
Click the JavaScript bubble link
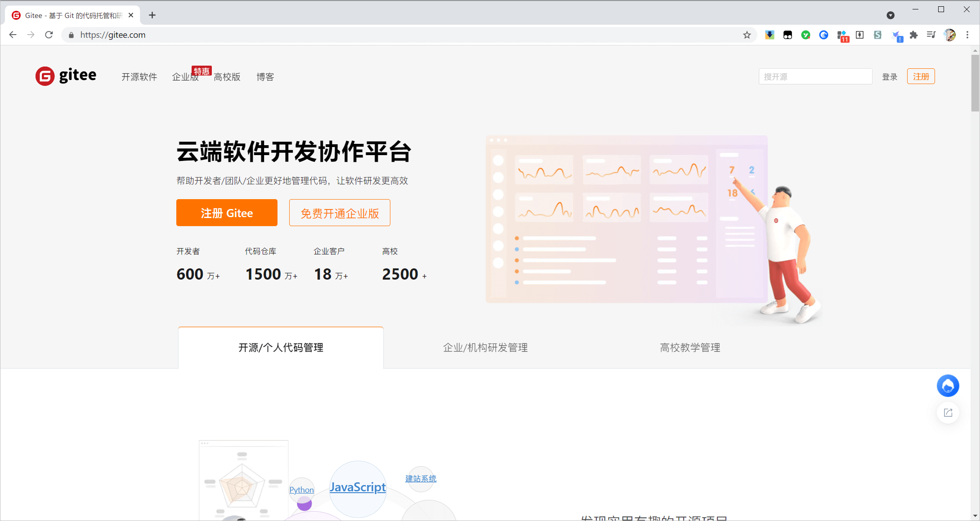point(358,487)
